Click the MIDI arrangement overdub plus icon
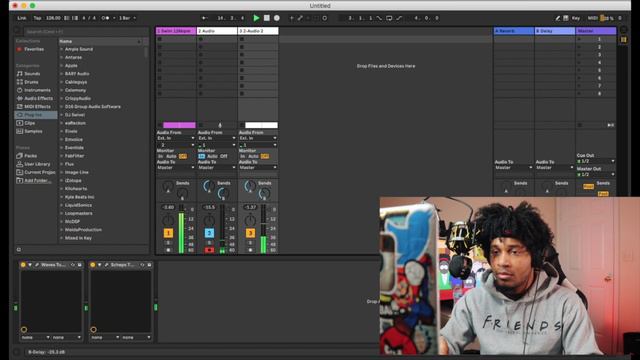 coord(291,18)
